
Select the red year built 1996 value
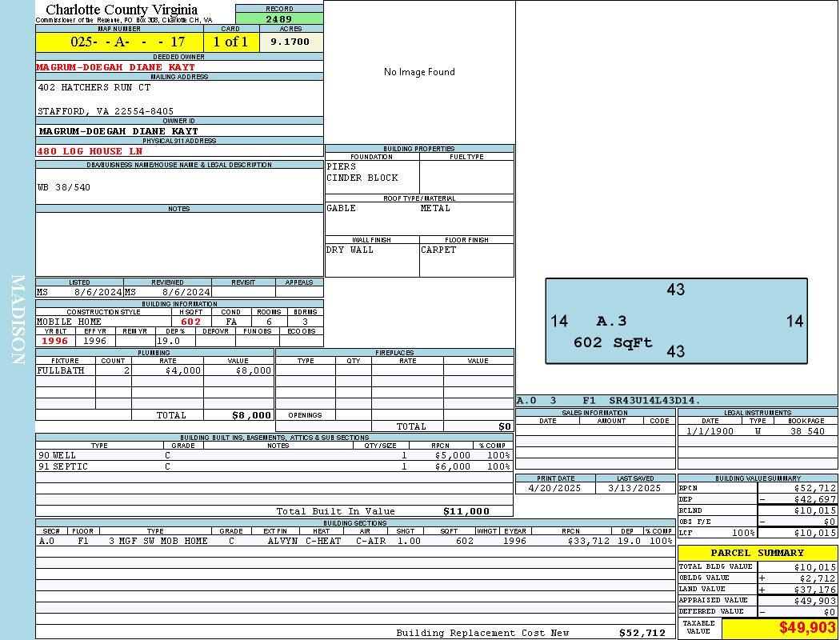[55, 341]
